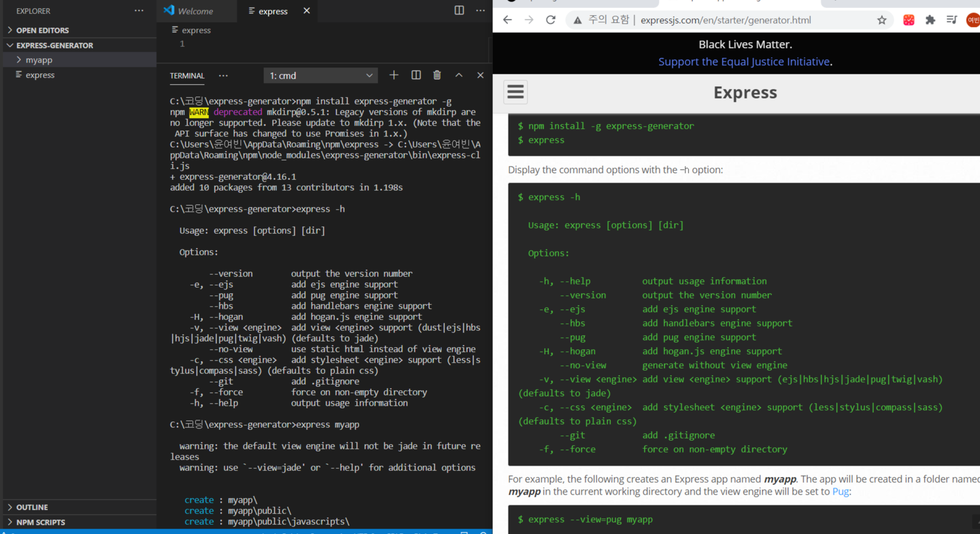Open terminal panel more options ellipsis
980x534 pixels.
point(223,76)
